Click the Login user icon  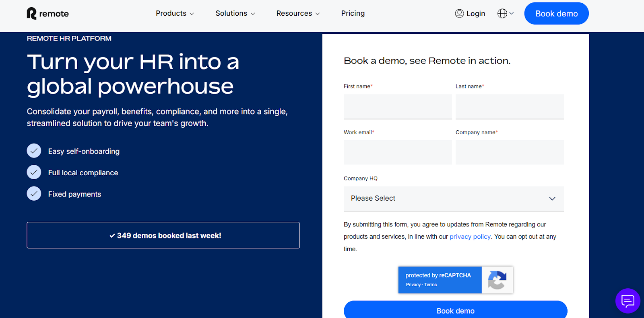(x=459, y=13)
